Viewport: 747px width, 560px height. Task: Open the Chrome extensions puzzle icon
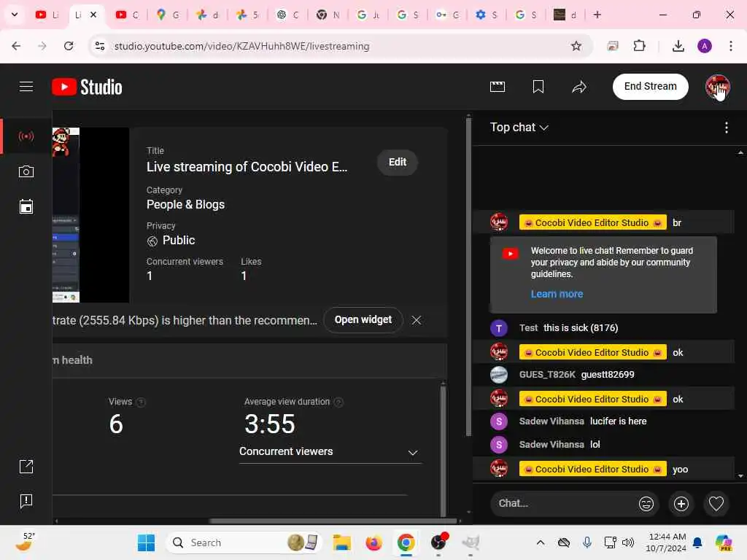tap(639, 46)
